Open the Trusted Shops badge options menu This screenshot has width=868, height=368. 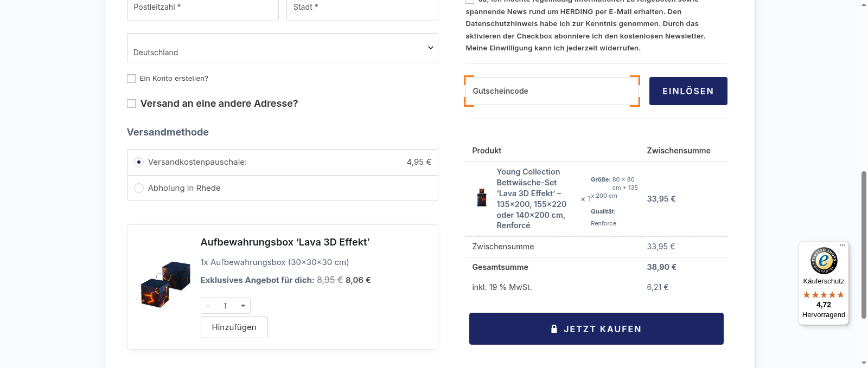tap(842, 245)
